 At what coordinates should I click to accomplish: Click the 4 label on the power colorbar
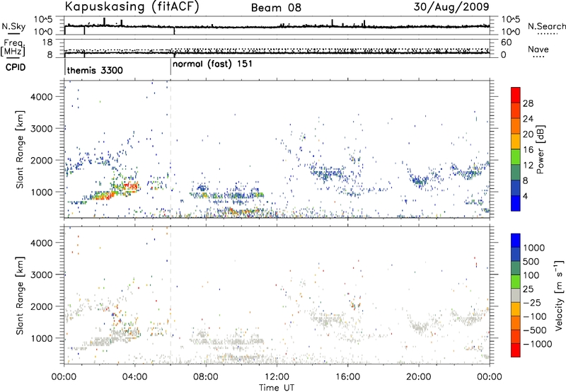click(525, 197)
